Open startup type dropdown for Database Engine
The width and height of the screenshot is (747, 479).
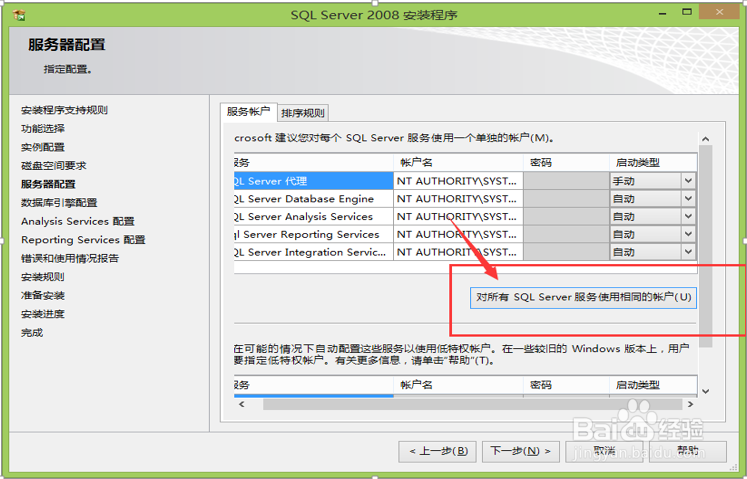(688, 199)
